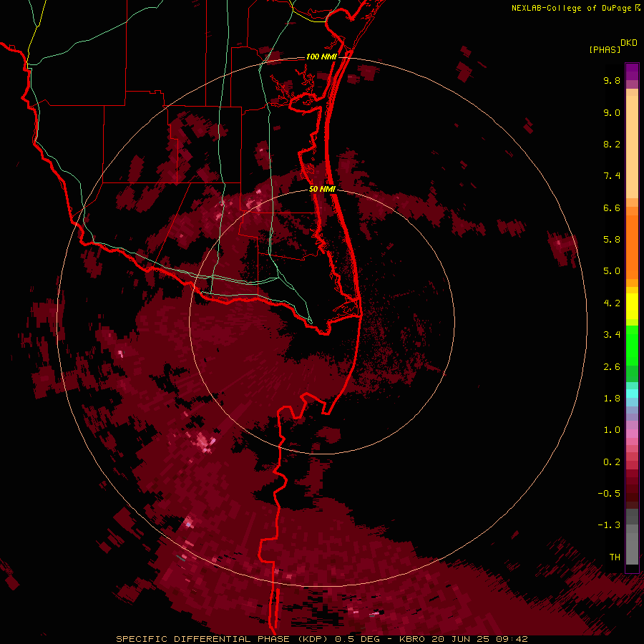Image resolution: width=644 pixels, height=644 pixels.
Task: Click the -0.5 legend value
Action: [609, 494]
